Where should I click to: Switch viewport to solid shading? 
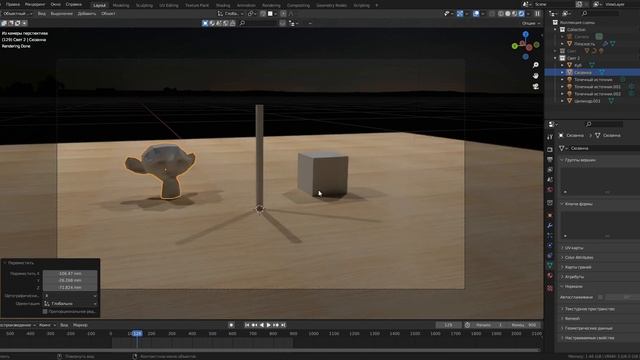(508, 13)
